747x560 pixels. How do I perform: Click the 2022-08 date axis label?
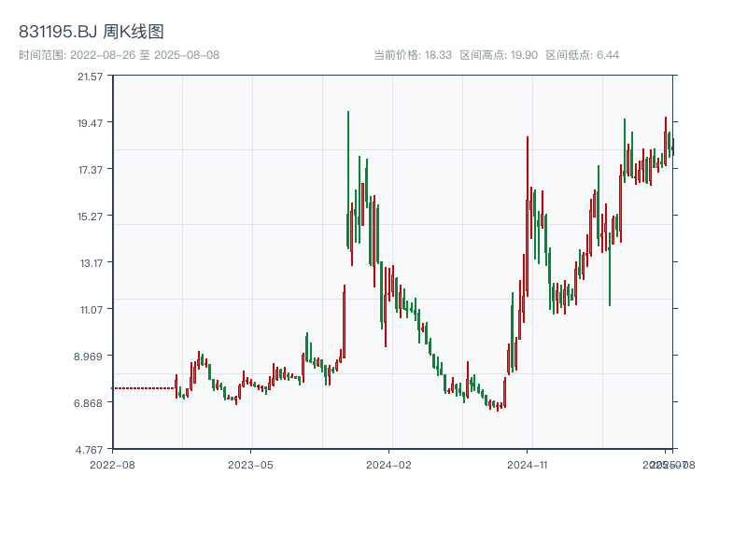112,463
